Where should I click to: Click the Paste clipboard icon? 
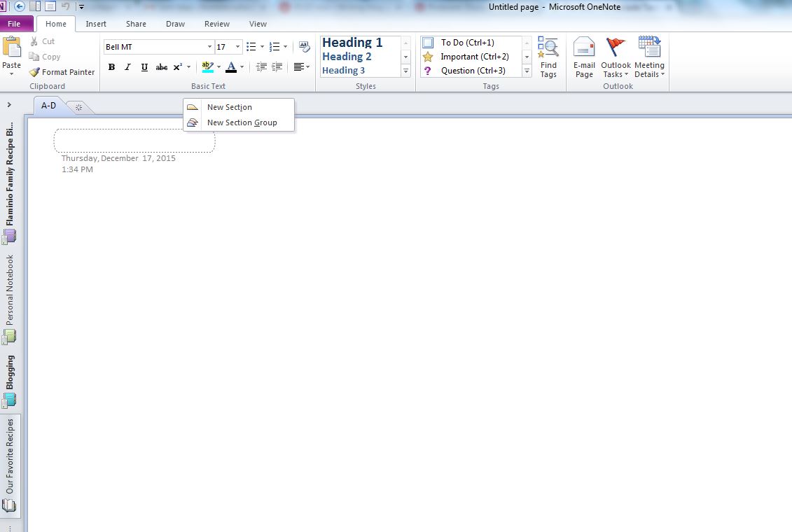click(x=12, y=47)
